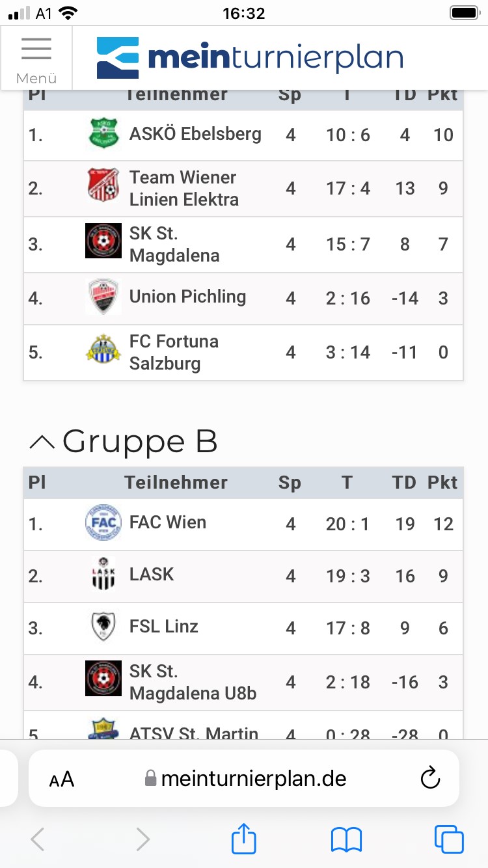Show all open Safari tabs
The height and width of the screenshot is (868, 488).
coord(449,839)
